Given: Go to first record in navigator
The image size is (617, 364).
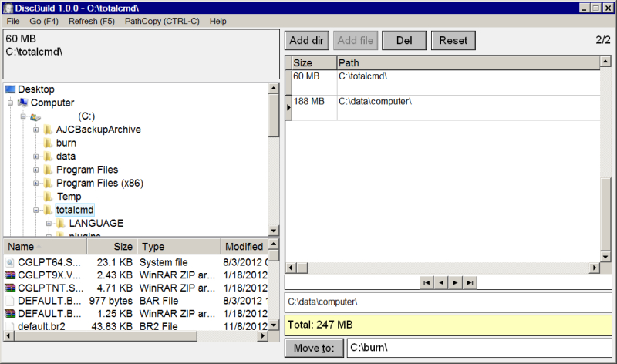Looking at the screenshot, I should click(427, 282).
